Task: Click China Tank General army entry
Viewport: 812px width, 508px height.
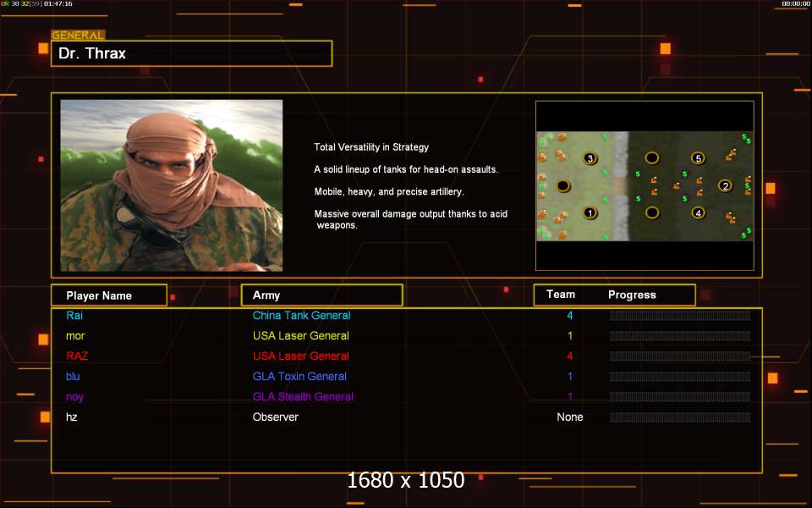Action: [x=301, y=315]
